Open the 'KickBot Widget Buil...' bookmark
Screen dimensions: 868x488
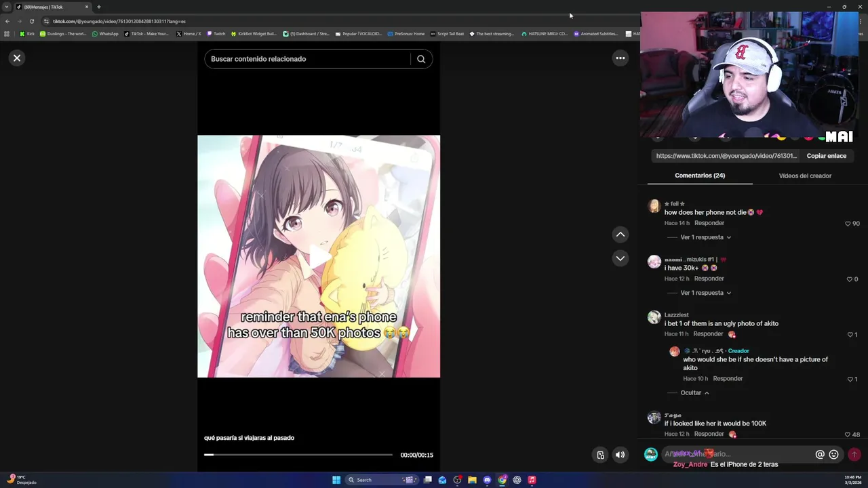[254, 34]
